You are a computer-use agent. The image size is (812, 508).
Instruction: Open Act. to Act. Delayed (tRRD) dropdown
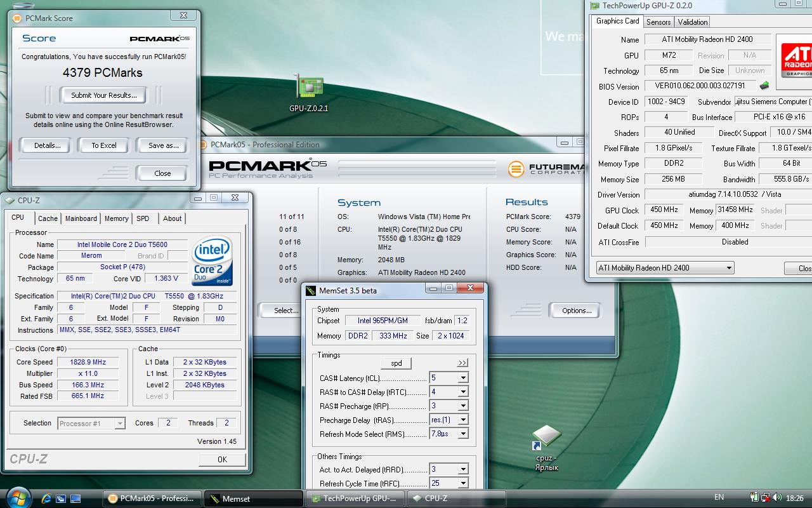[463, 469]
